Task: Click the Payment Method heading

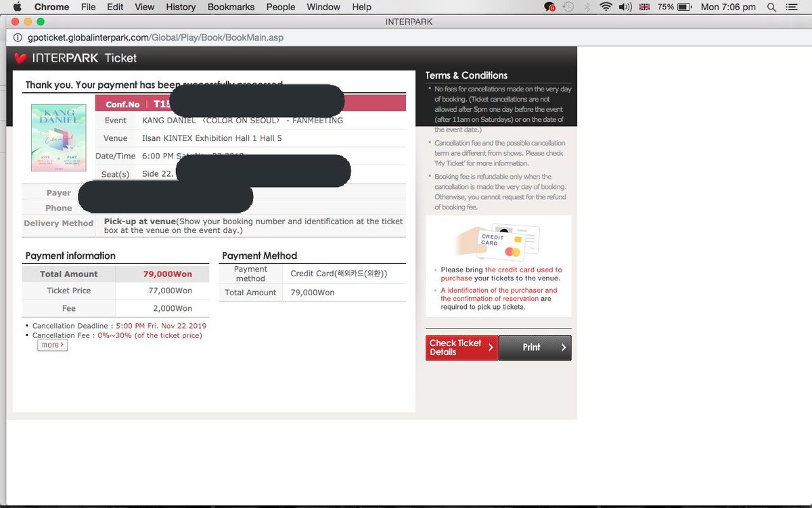Action: point(260,255)
